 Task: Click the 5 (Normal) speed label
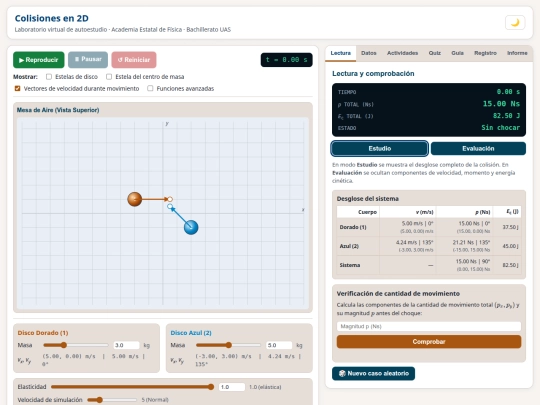(x=155, y=400)
